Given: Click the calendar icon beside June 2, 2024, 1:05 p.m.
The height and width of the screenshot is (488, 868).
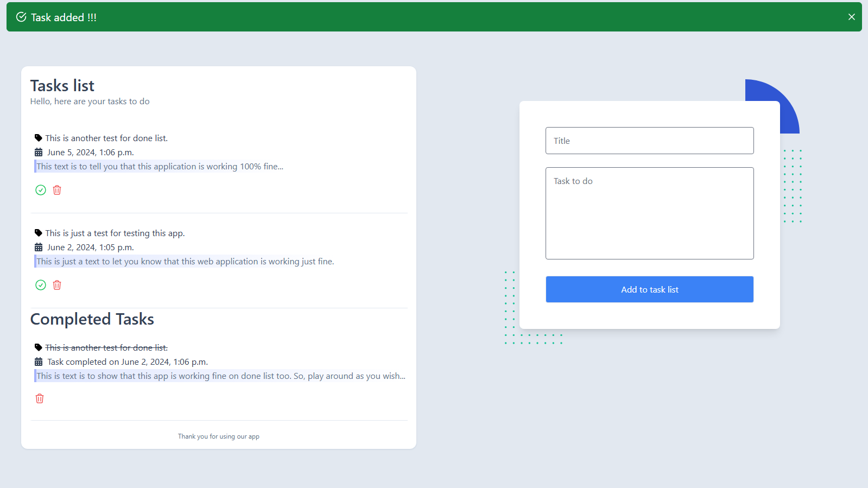Looking at the screenshot, I should coord(39,247).
